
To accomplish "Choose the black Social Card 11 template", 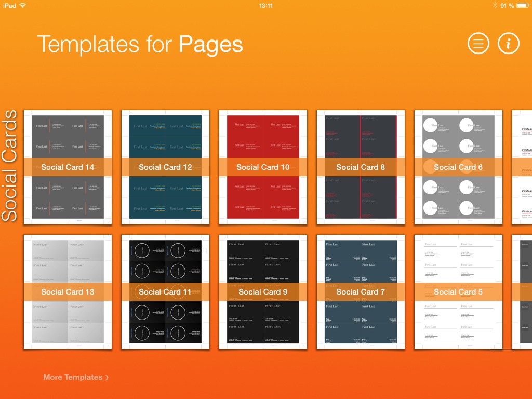I will pos(165,292).
